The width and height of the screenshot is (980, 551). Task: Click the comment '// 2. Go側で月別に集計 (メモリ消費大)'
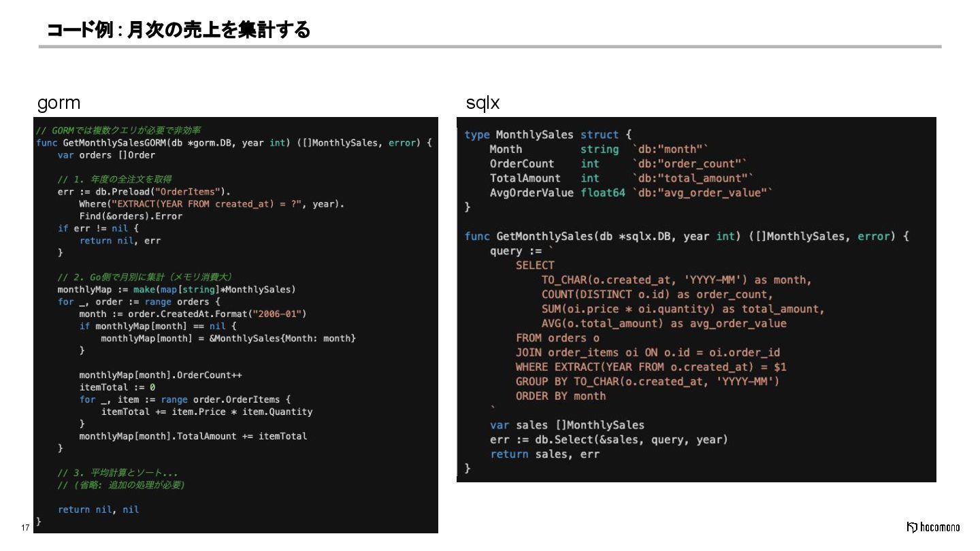[146, 277]
